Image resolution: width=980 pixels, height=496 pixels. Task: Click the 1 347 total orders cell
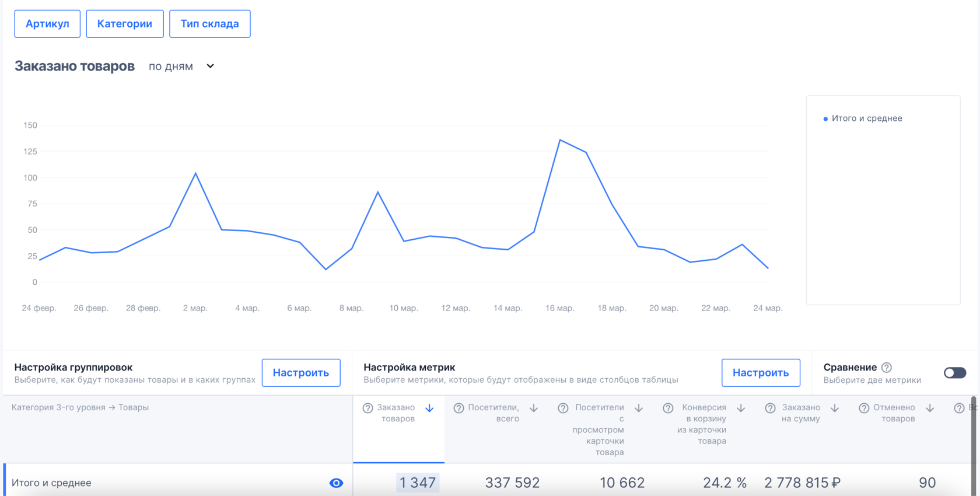418,483
